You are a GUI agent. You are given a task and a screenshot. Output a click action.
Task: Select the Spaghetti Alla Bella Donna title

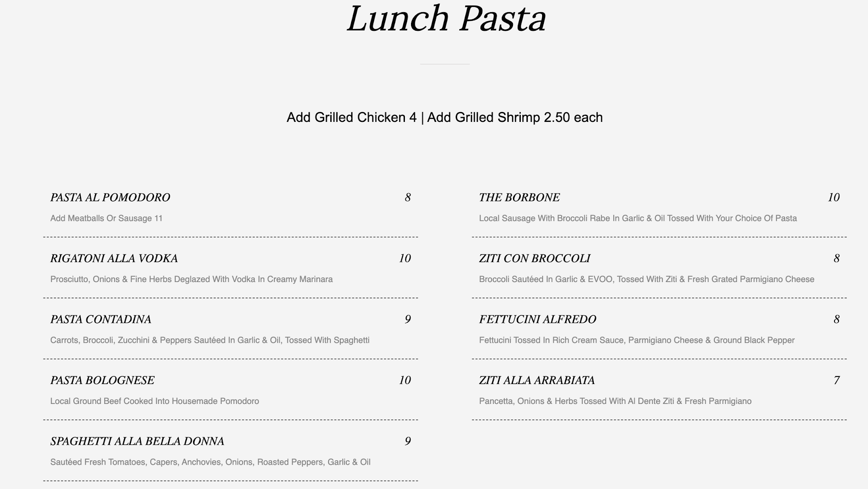point(137,442)
